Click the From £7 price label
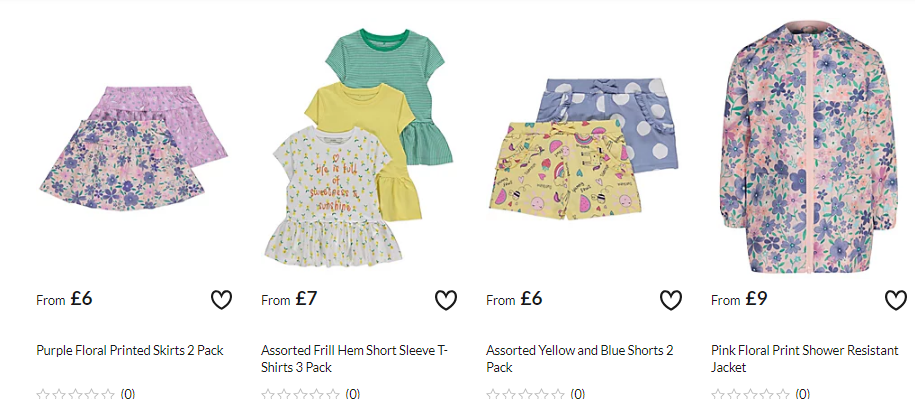Screen dimensions: 915x399 [x=289, y=299]
